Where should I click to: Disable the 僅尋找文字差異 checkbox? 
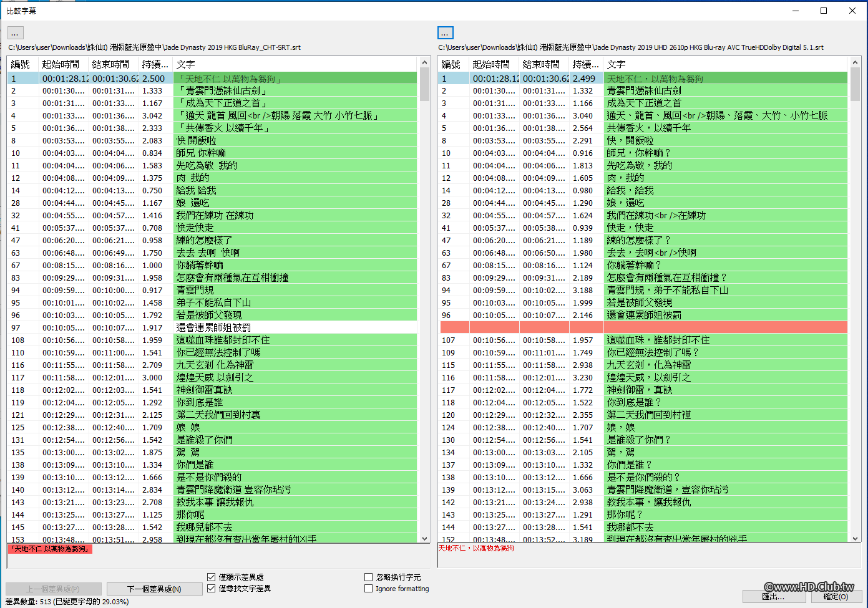(x=212, y=589)
